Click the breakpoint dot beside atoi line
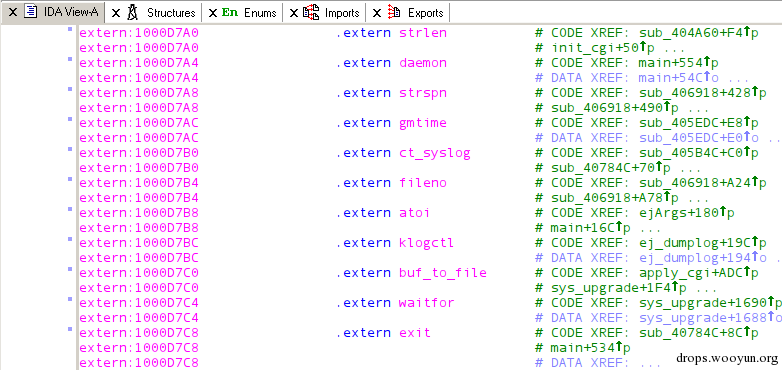The image size is (782, 370). [70, 209]
